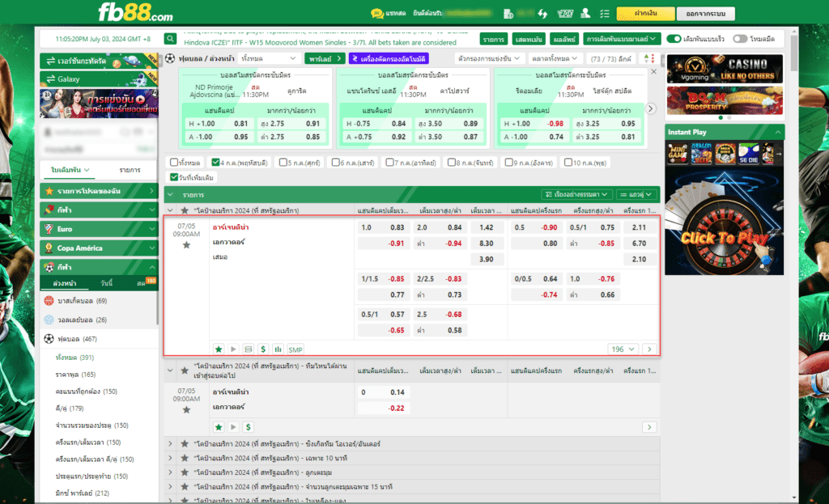The image size is (829, 504).
Task: Open the checklist icon in header
Action: (x=605, y=14)
